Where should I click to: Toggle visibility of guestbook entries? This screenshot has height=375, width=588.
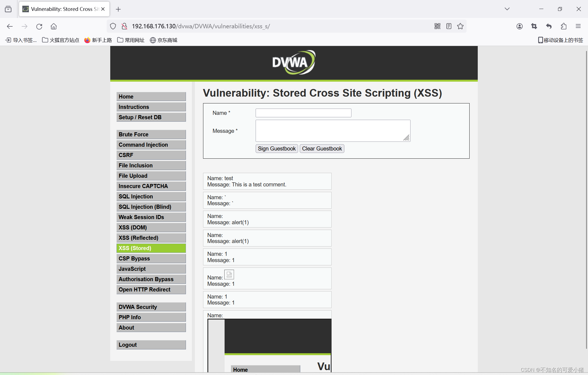[322, 148]
